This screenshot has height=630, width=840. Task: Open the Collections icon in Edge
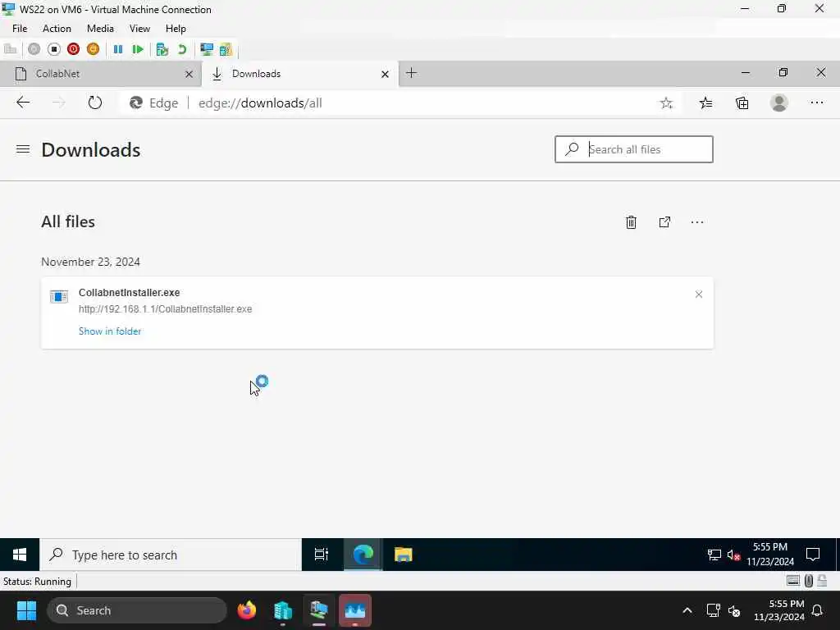[742, 103]
